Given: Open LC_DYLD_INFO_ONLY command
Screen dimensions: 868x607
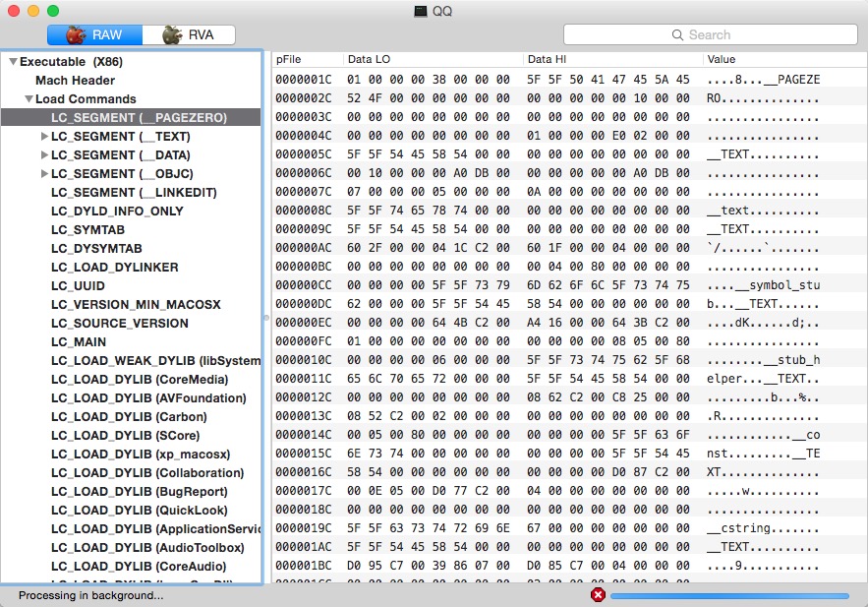Looking at the screenshot, I should pos(117,211).
